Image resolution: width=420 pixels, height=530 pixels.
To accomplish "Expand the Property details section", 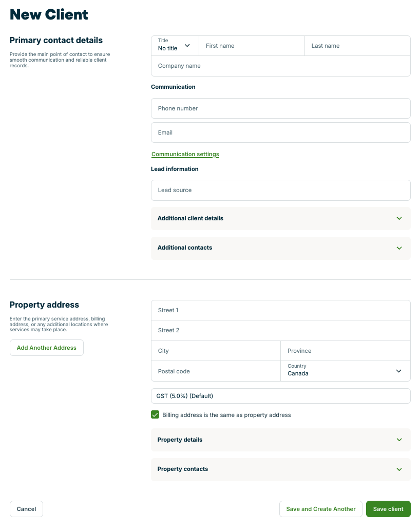I will pyautogui.click(x=280, y=440).
